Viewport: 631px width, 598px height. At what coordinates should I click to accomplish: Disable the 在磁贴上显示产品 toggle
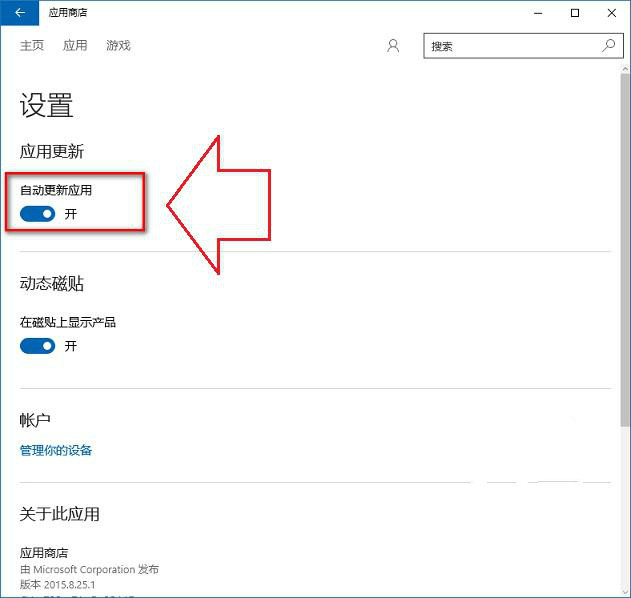38,346
